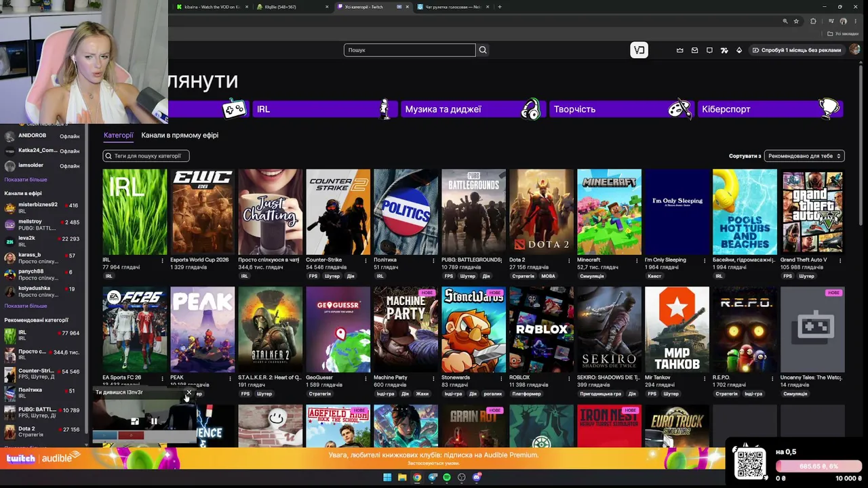Show more followed channels under iamsolder

coord(26,180)
